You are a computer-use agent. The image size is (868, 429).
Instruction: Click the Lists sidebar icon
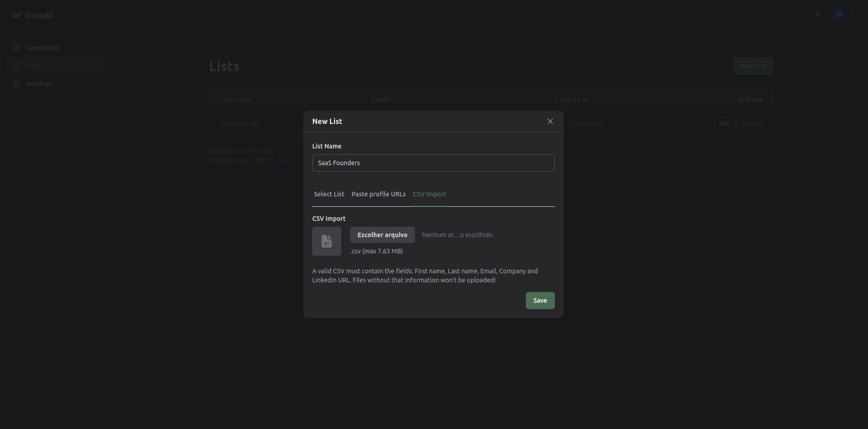[x=16, y=66]
